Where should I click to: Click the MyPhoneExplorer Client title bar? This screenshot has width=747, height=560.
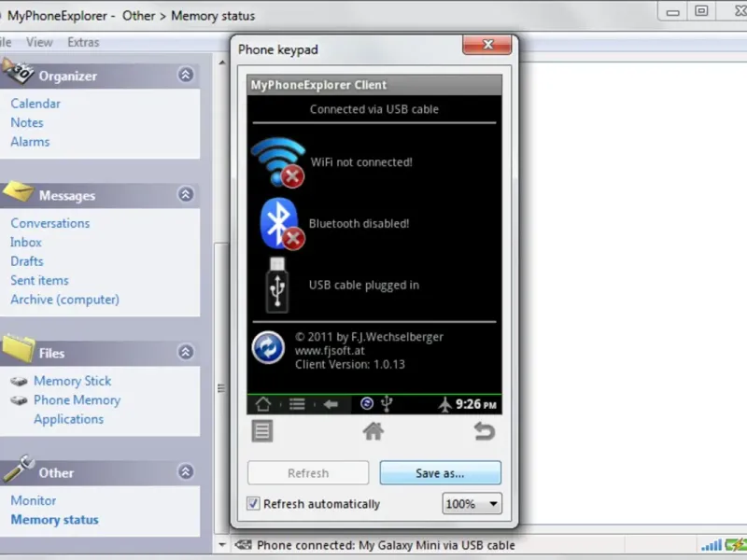pos(374,85)
